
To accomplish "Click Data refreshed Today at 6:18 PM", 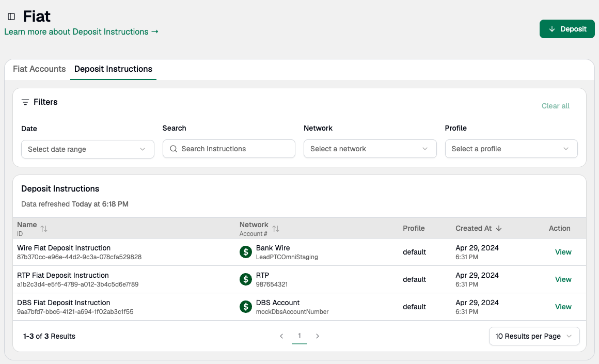I will (x=75, y=204).
